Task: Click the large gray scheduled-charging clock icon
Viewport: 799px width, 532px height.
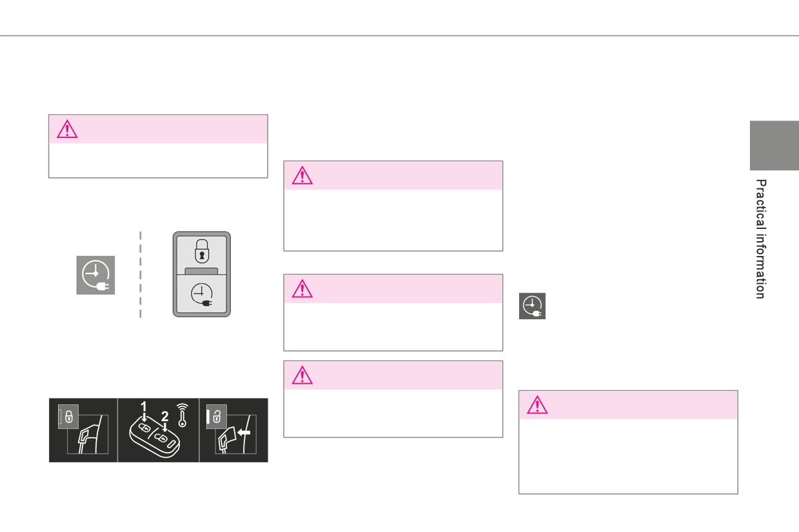Action: click(x=95, y=275)
